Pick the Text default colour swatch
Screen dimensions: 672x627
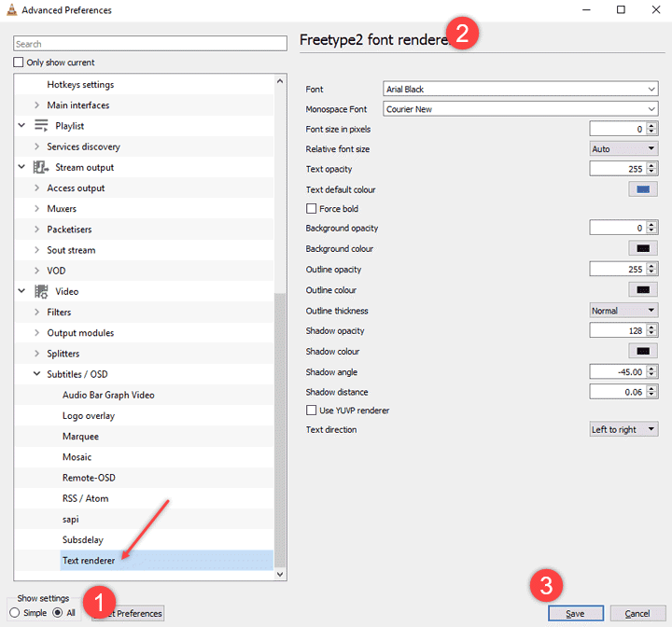643,189
